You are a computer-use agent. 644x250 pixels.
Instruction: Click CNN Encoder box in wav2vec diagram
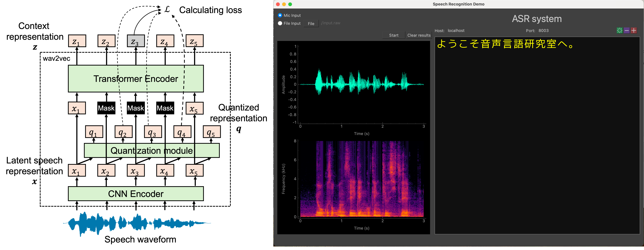[136, 194]
